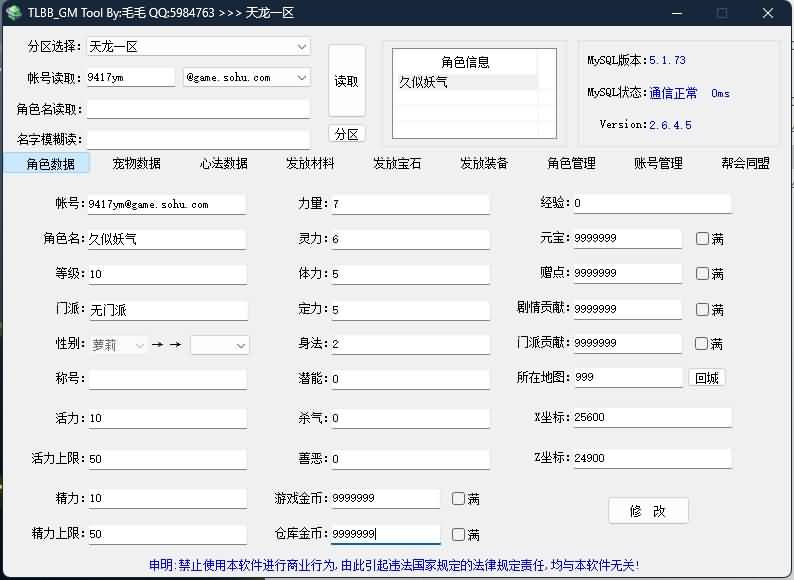
Task: Open the 账号管理 tab
Action: tap(658, 164)
